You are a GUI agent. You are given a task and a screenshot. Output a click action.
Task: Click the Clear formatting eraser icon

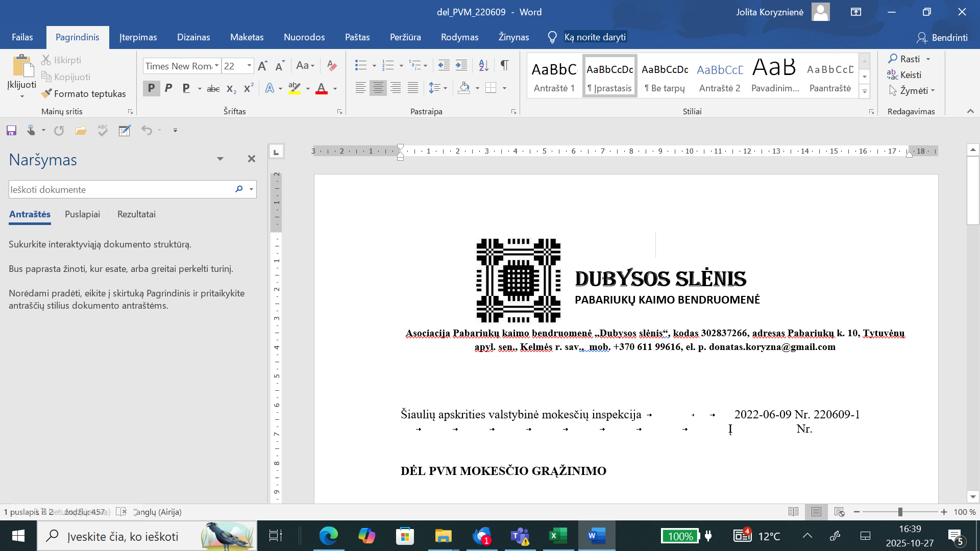click(x=332, y=65)
